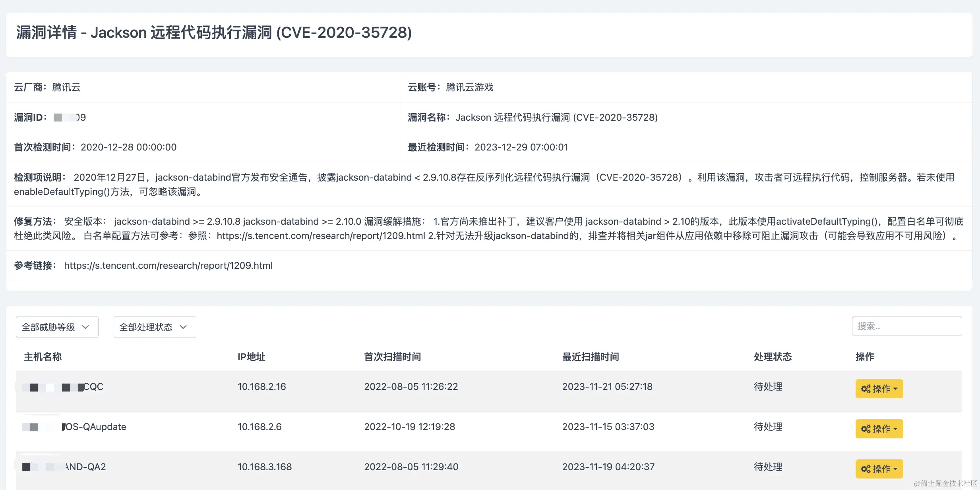Expand 操作 caret for OS-QAupdate host
The height and width of the screenshot is (490, 980).
[x=895, y=429]
